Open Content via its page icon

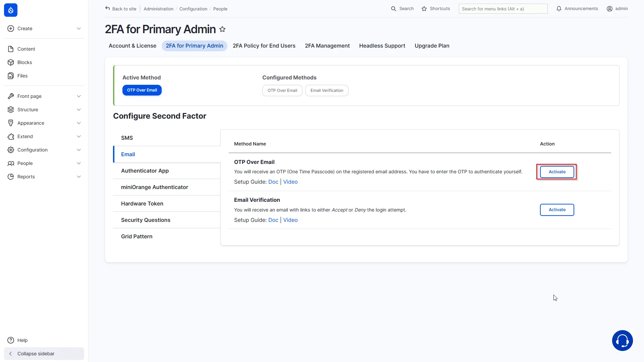pyautogui.click(x=11, y=49)
